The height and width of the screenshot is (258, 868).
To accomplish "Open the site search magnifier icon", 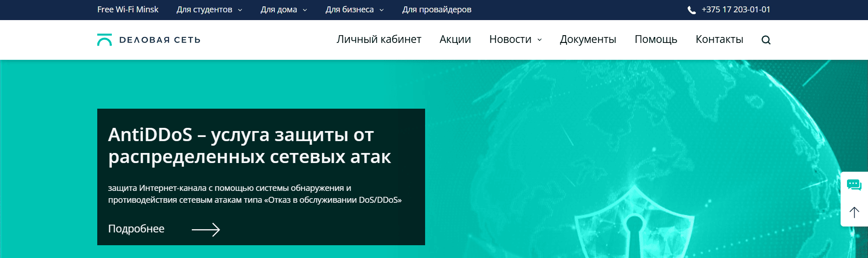I will (766, 40).
